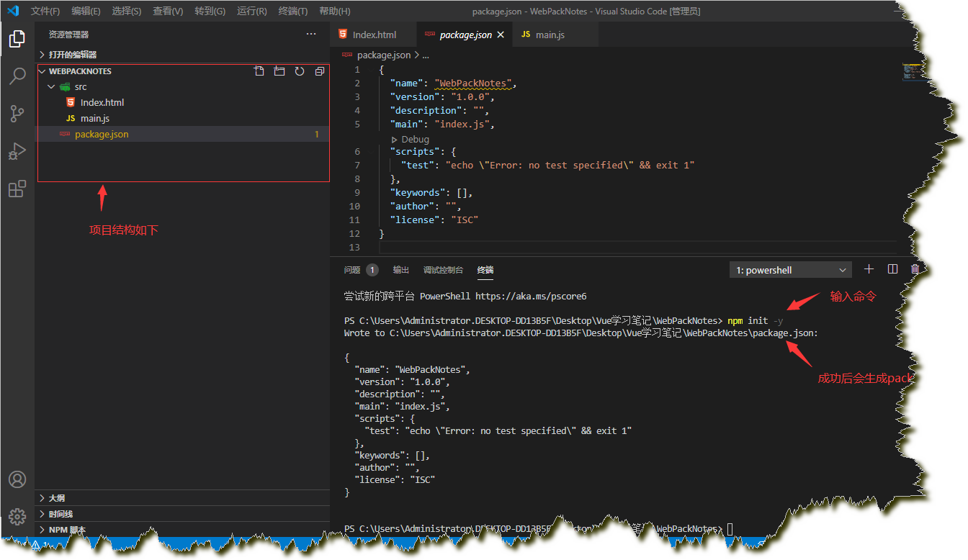The height and width of the screenshot is (560, 968).
Task: Open the Source Control view
Action: pyautogui.click(x=17, y=114)
